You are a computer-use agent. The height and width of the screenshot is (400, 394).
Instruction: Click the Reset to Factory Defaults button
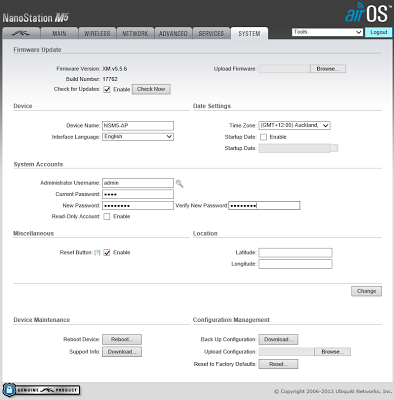click(x=278, y=364)
